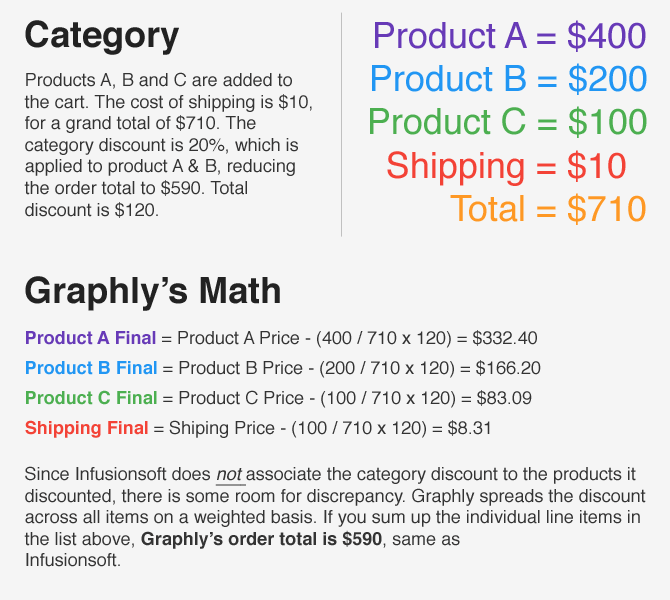The width and height of the screenshot is (670, 600).
Task: Click the green Product C = $100 text
Action: 508,122
